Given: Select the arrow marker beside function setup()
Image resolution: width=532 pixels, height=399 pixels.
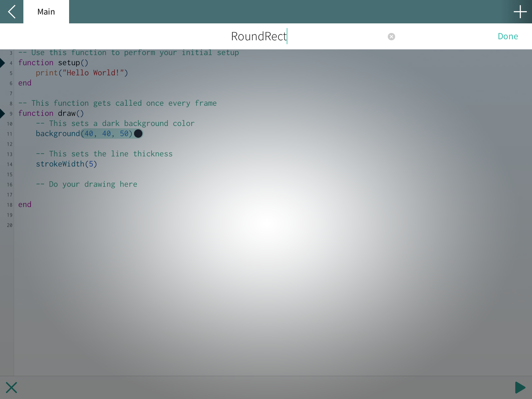Looking at the screenshot, I should tap(3, 63).
